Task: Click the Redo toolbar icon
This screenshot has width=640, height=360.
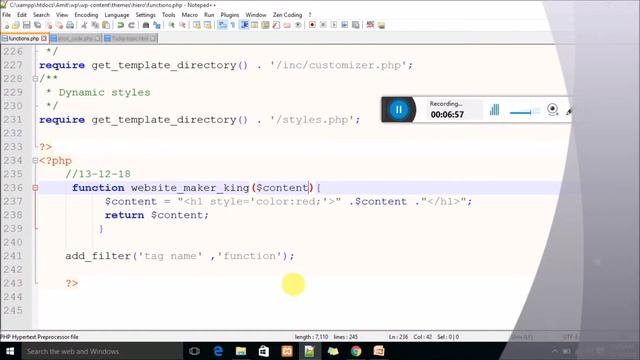Action: pyautogui.click(x=131, y=25)
